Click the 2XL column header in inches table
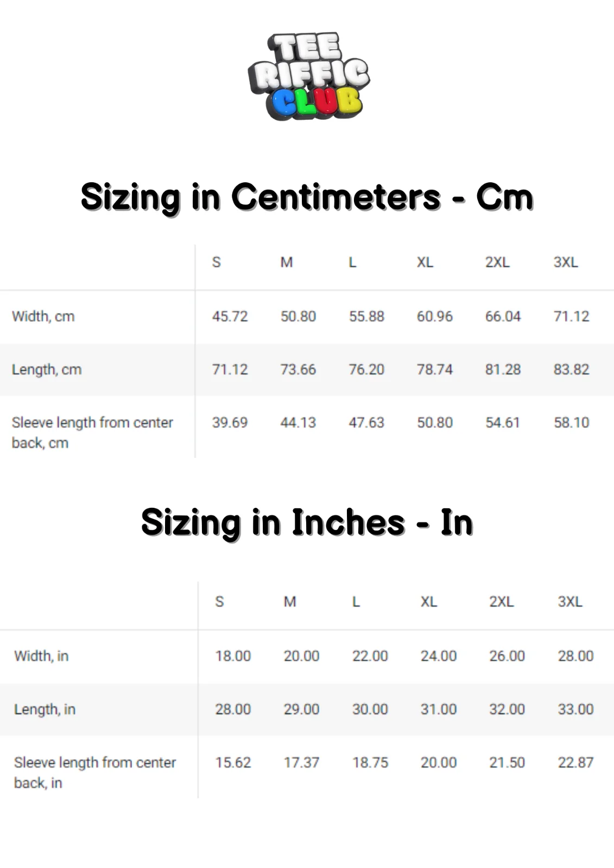The height and width of the screenshot is (868, 614). pyautogui.click(x=502, y=602)
